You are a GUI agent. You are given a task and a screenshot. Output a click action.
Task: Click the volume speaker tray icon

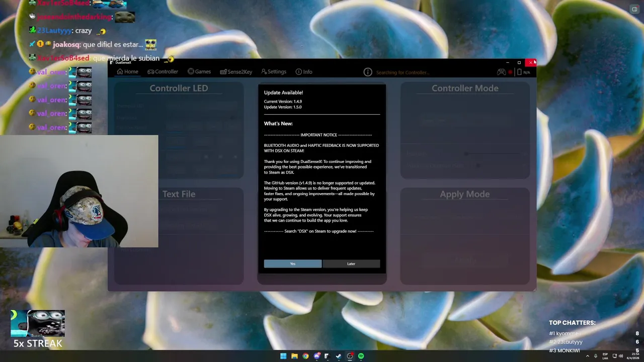point(620,356)
